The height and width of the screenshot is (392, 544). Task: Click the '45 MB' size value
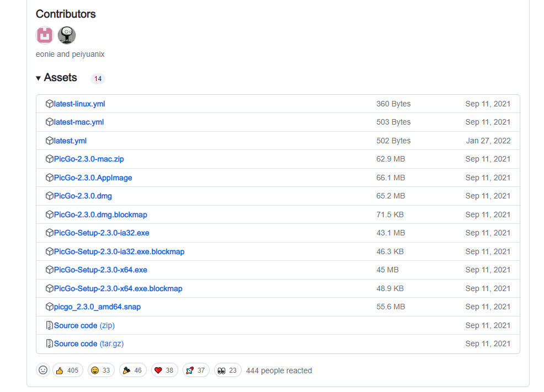[387, 270]
